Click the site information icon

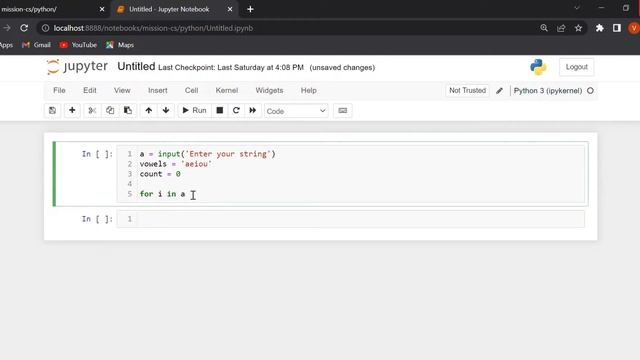coord(45,28)
